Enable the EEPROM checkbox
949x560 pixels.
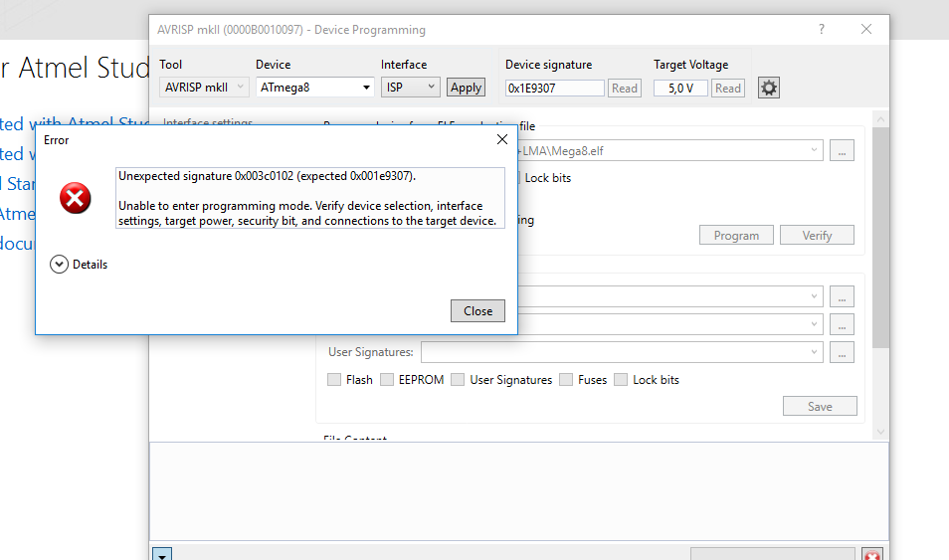[387, 380]
